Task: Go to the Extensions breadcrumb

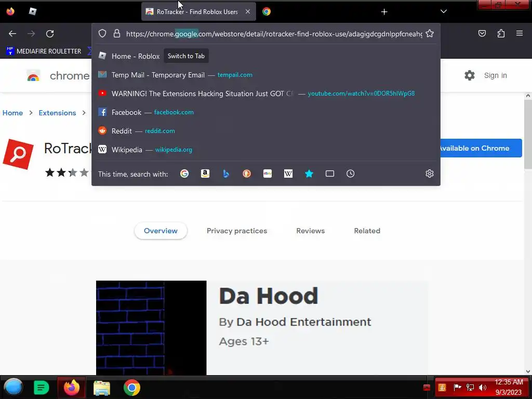Action: (57, 113)
